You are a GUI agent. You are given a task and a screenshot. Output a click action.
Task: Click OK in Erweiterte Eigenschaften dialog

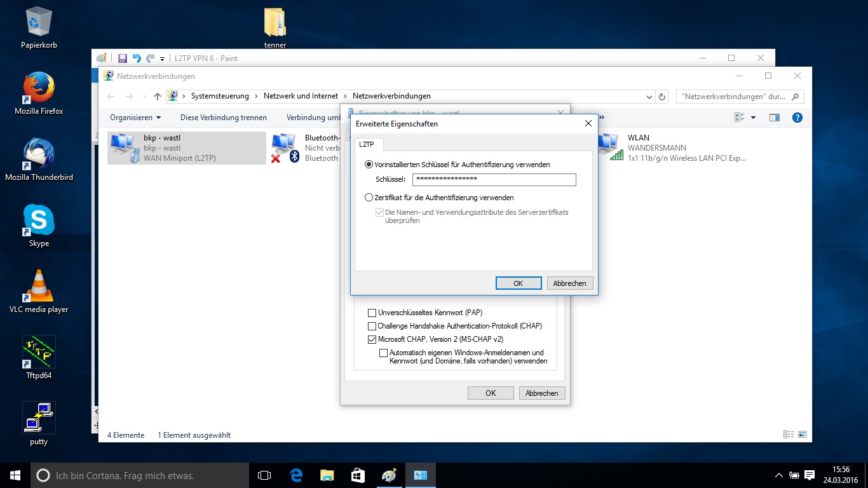pos(518,283)
